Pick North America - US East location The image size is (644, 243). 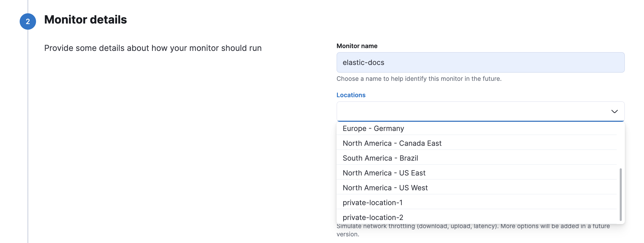[384, 173]
